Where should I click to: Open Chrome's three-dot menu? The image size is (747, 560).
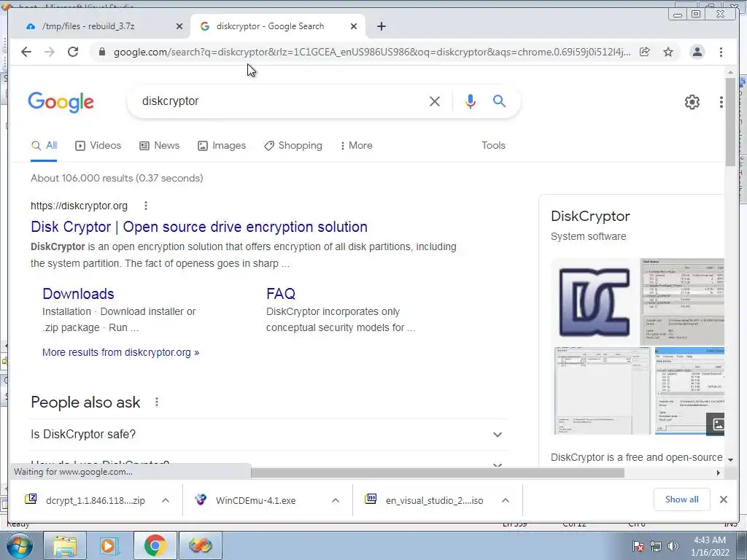[x=721, y=52]
